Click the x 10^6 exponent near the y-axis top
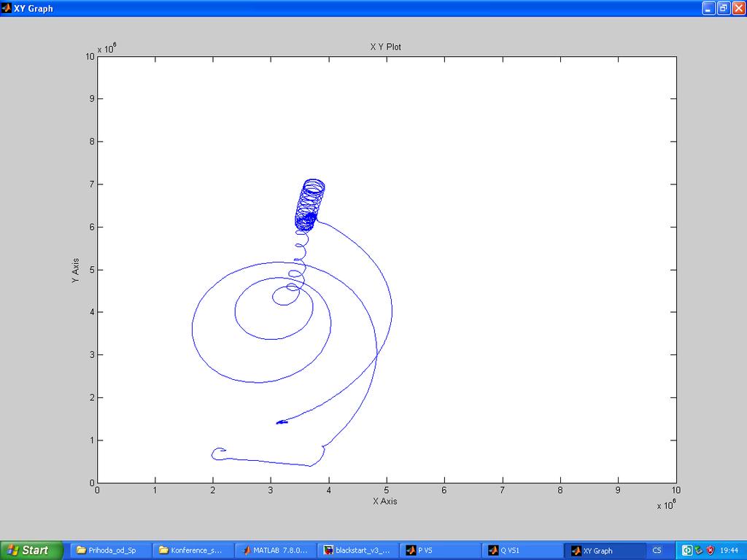The height and width of the screenshot is (560, 747). 107,49
